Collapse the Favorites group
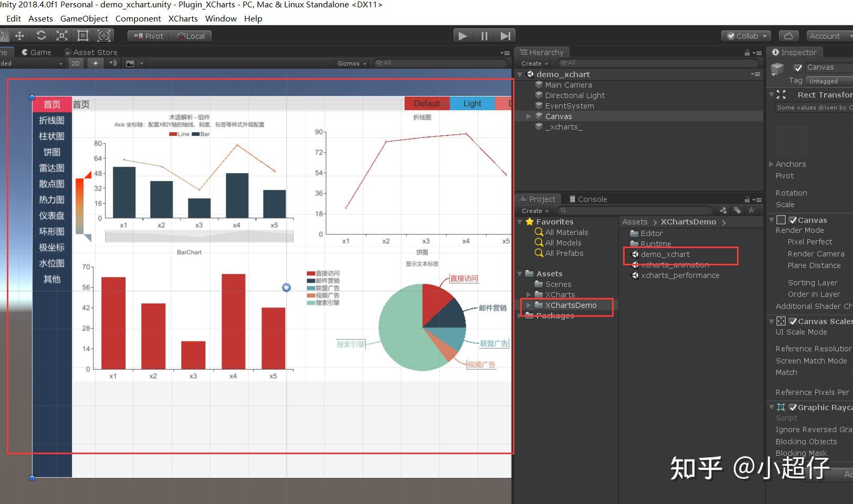The width and height of the screenshot is (853, 504). (x=520, y=222)
